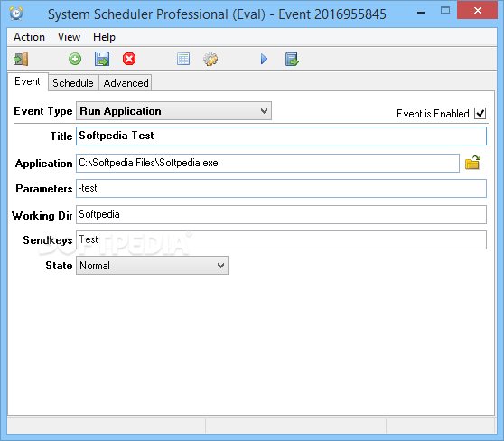Open the Action menu
This screenshot has width=504, height=441.
(29, 37)
